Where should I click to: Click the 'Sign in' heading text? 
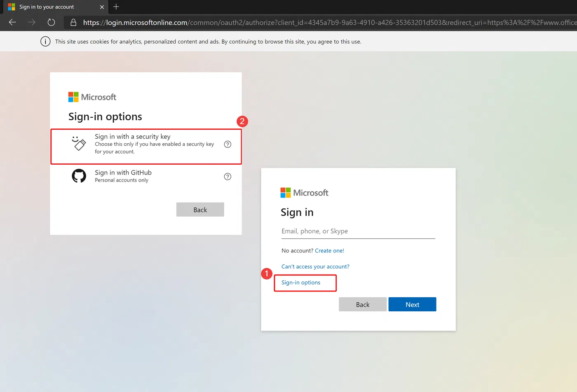click(x=297, y=212)
